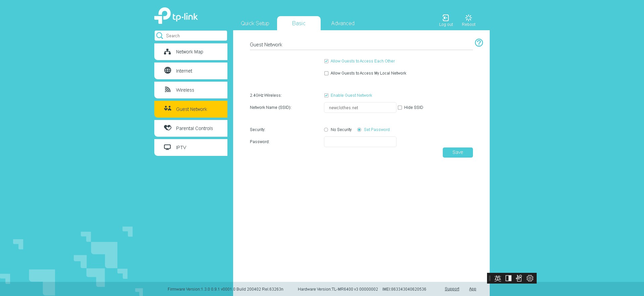Open the Guest Network menu label
The height and width of the screenshot is (296, 644).
(x=192, y=109)
